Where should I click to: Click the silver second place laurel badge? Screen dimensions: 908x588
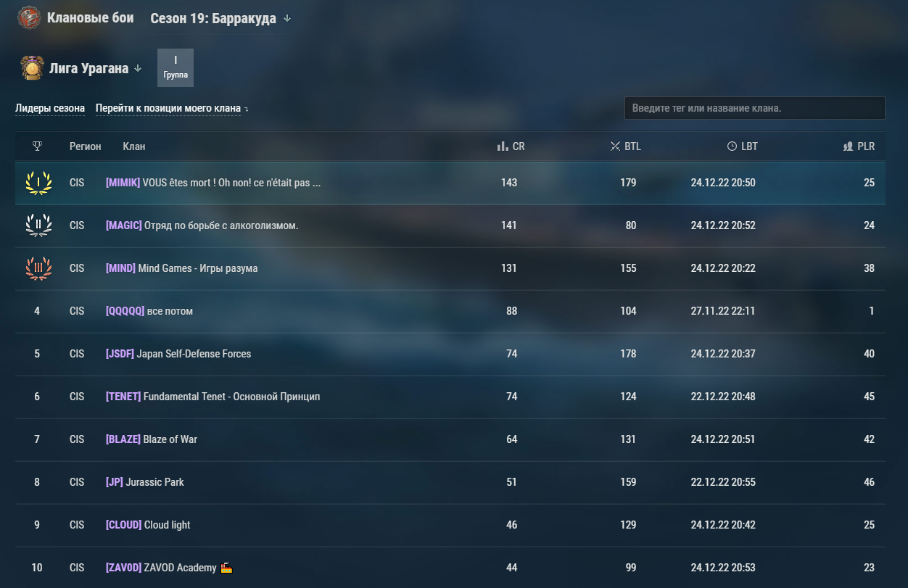(38, 225)
